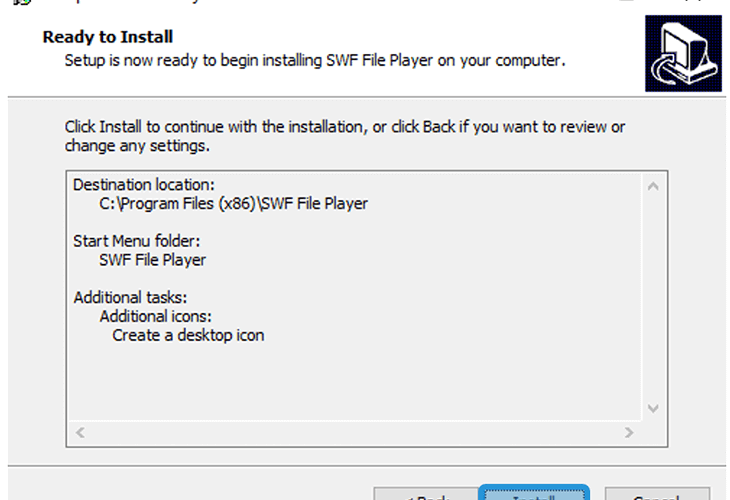Click the vertical scrollbar track in summary
This screenshot has width=730, height=500.
(653, 298)
